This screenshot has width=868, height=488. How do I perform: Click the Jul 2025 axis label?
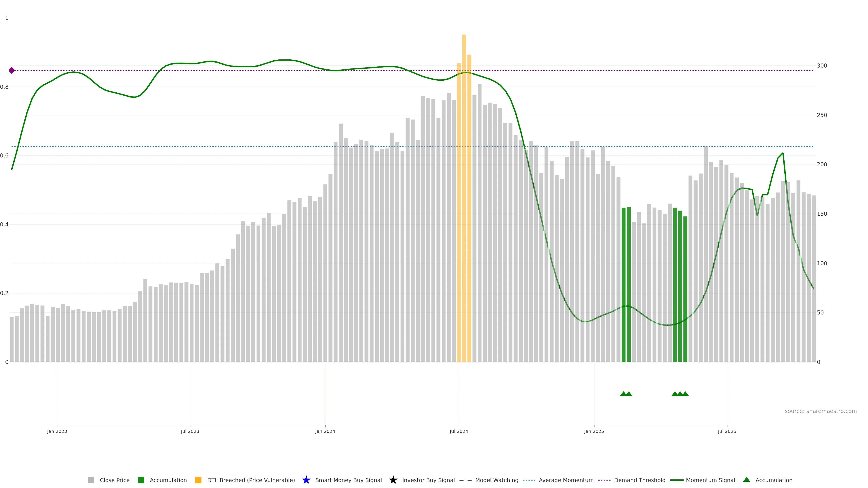click(727, 431)
